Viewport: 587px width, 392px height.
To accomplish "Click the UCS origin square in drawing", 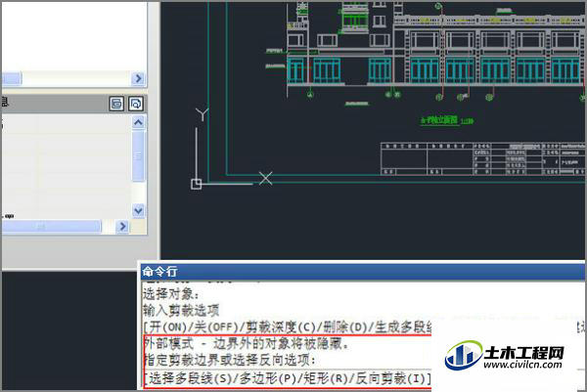I will point(197,184).
